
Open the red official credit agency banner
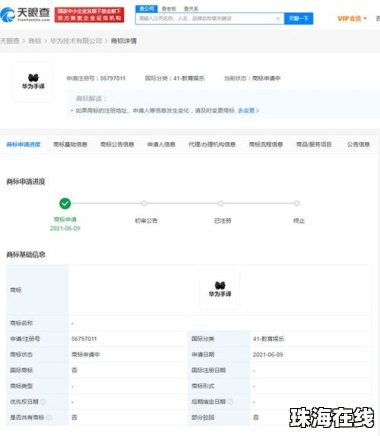pos(89,15)
